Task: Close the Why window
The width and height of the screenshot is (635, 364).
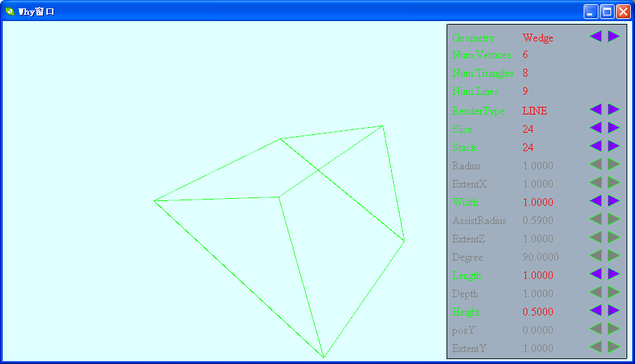Action: click(623, 12)
